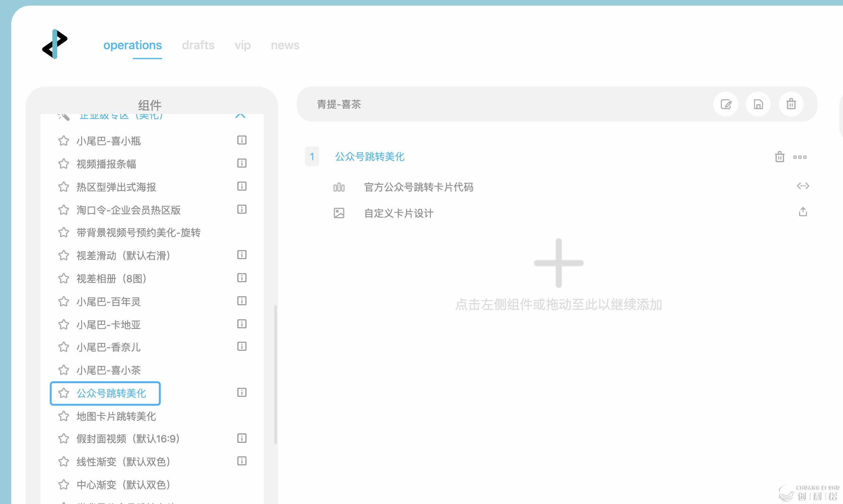Select the 地图卡片跳转美化 component

[116, 416]
